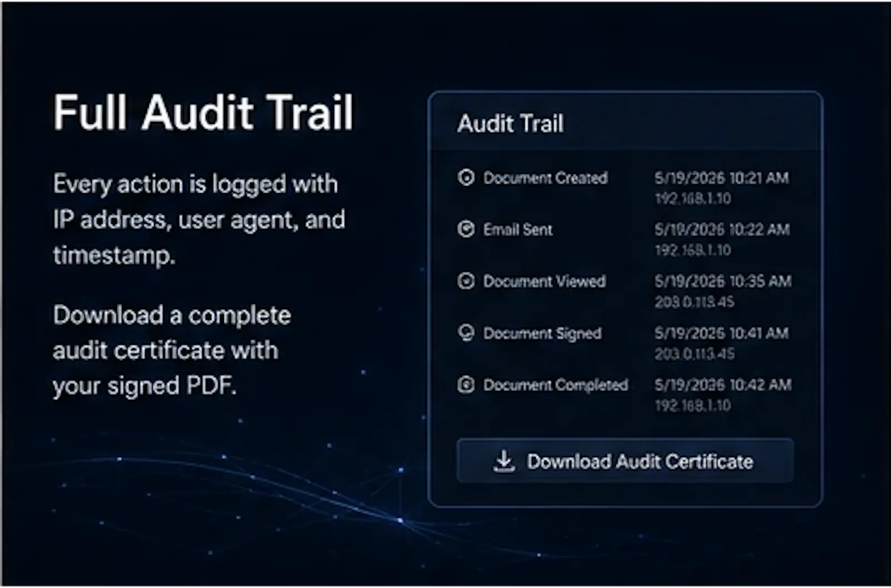The width and height of the screenshot is (891, 588).
Task: Click the IP address under Document Created
Action: pos(693,199)
